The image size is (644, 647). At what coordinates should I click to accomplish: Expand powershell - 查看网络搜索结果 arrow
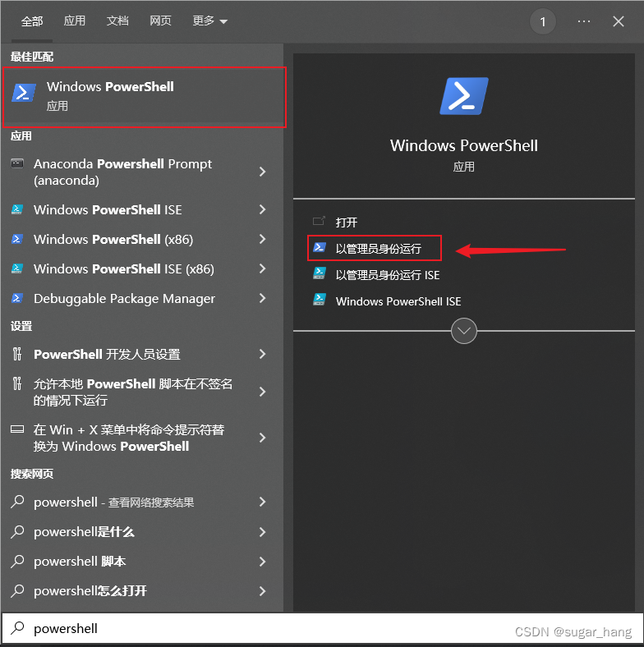pyautogui.click(x=262, y=502)
